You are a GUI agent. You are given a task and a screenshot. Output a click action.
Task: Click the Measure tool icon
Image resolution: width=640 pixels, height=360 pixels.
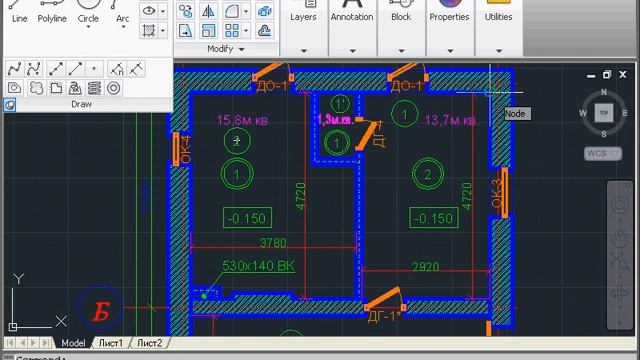(x=136, y=69)
